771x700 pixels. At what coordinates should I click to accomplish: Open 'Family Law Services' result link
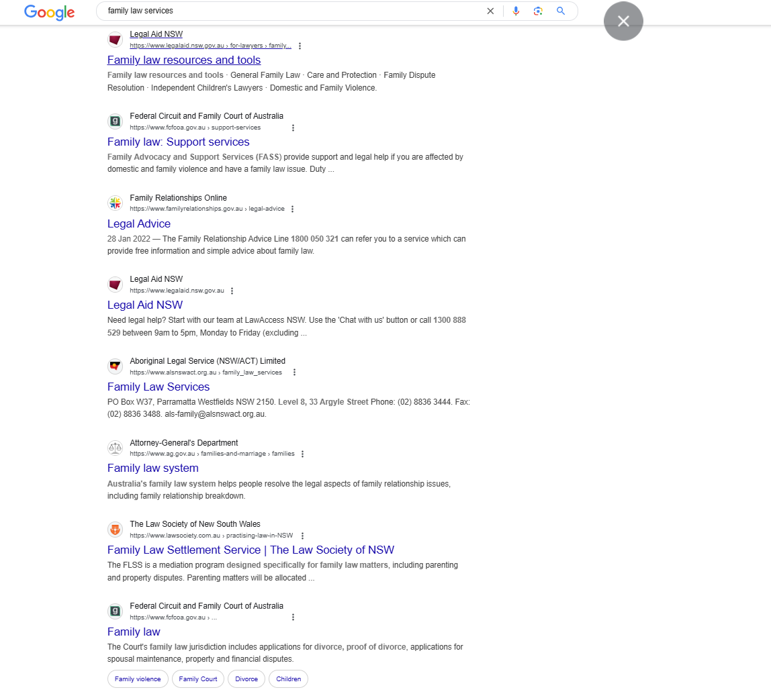pyautogui.click(x=158, y=387)
